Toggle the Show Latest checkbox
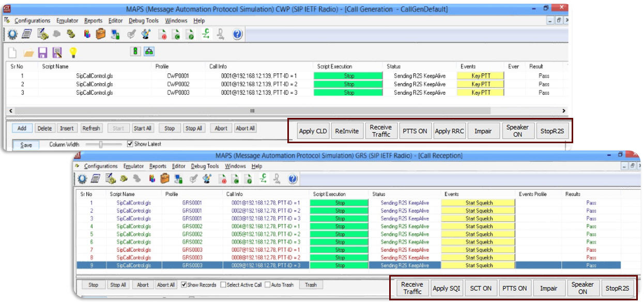 (x=130, y=144)
